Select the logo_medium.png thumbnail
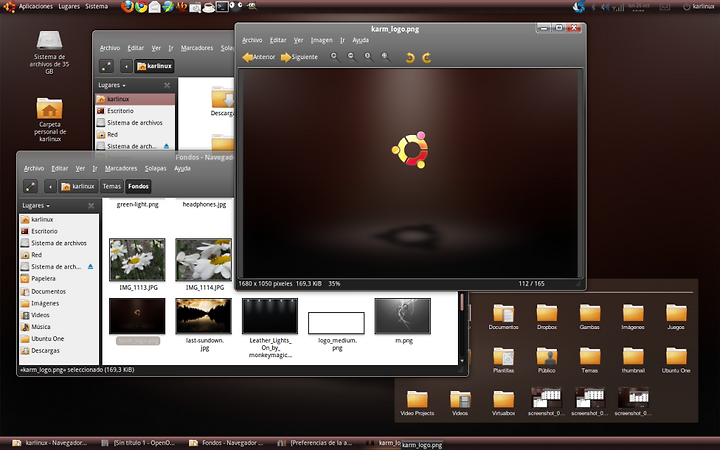 pos(336,323)
